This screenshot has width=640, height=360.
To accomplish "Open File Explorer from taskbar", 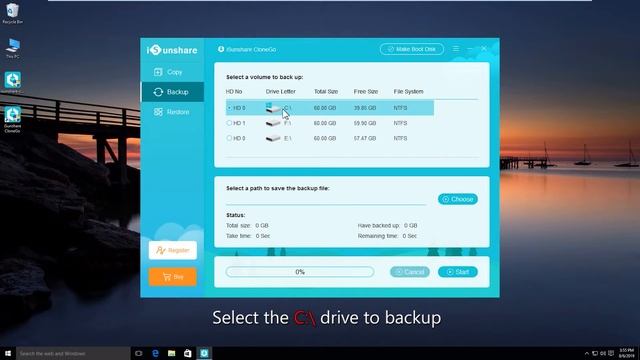I will point(171,353).
